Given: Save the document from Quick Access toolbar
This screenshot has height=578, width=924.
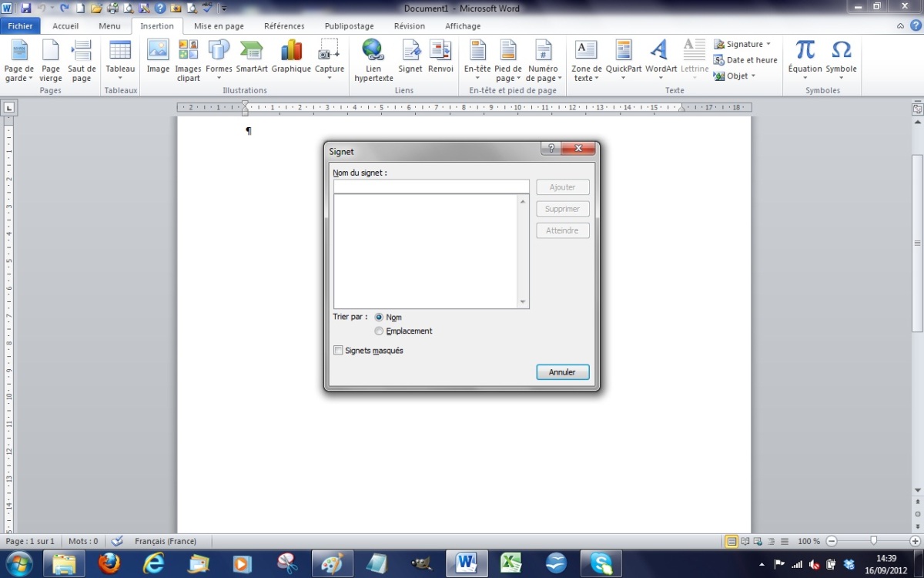Looking at the screenshot, I should 25,8.
